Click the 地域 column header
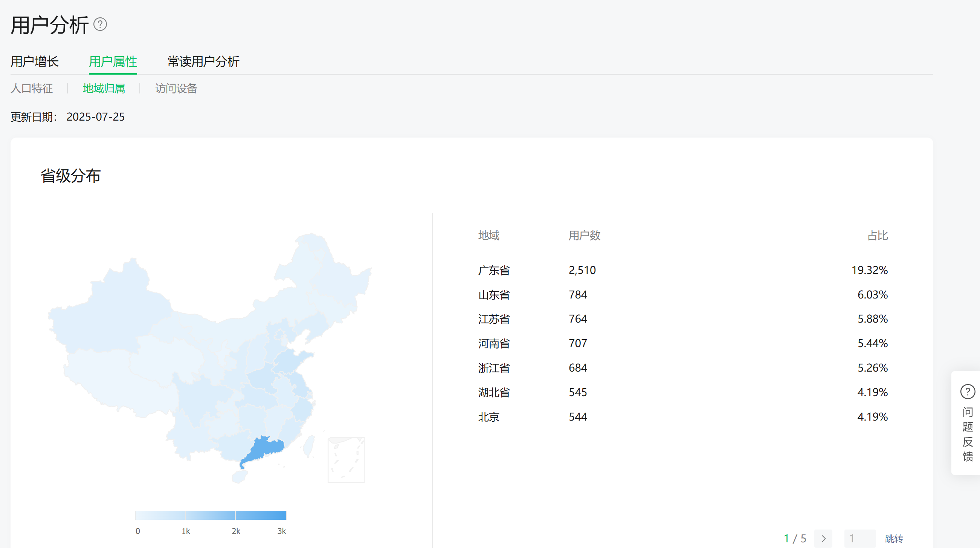The height and width of the screenshot is (548, 980). [x=488, y=235]
